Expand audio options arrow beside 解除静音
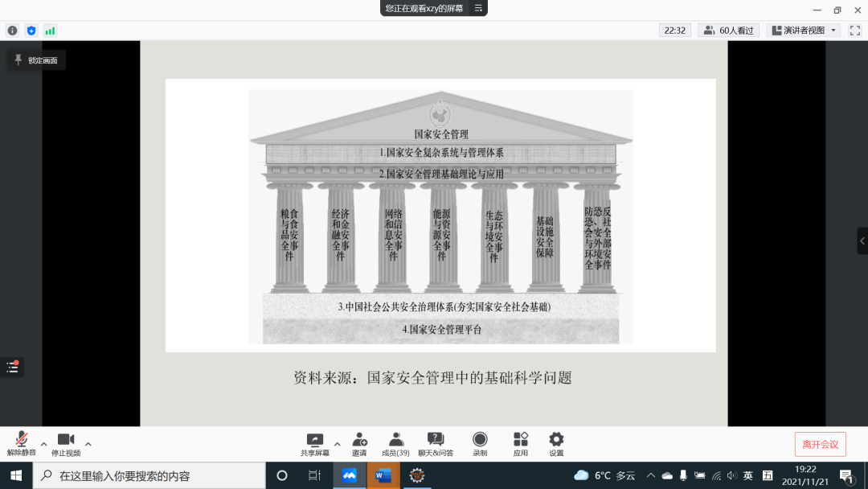The image size is (868, 489). point(44,443)
